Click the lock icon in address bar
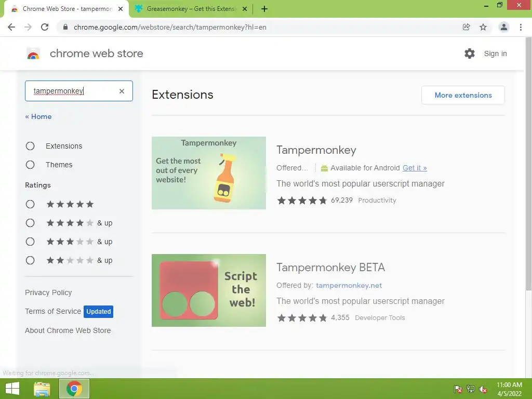Image resolution: width=532 pixels, height=399 pixels. (65, 27)
